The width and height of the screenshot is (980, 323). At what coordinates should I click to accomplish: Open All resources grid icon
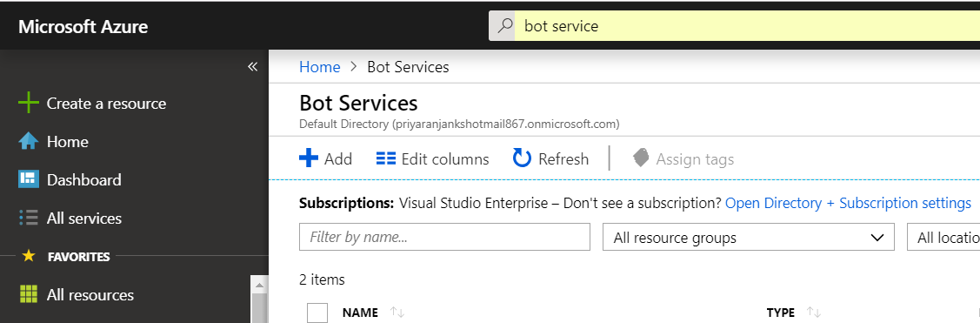coord(29,294)
